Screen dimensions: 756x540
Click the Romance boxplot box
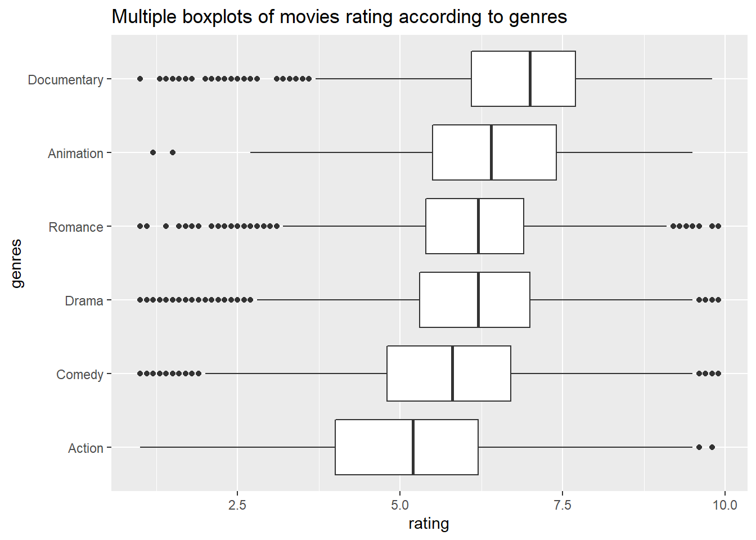pos(475,226)
